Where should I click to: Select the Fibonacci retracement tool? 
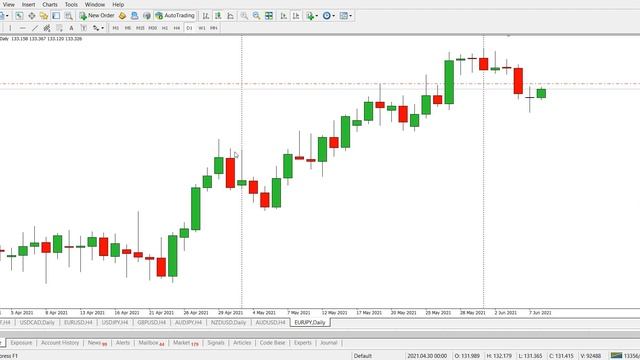point(59,28)
